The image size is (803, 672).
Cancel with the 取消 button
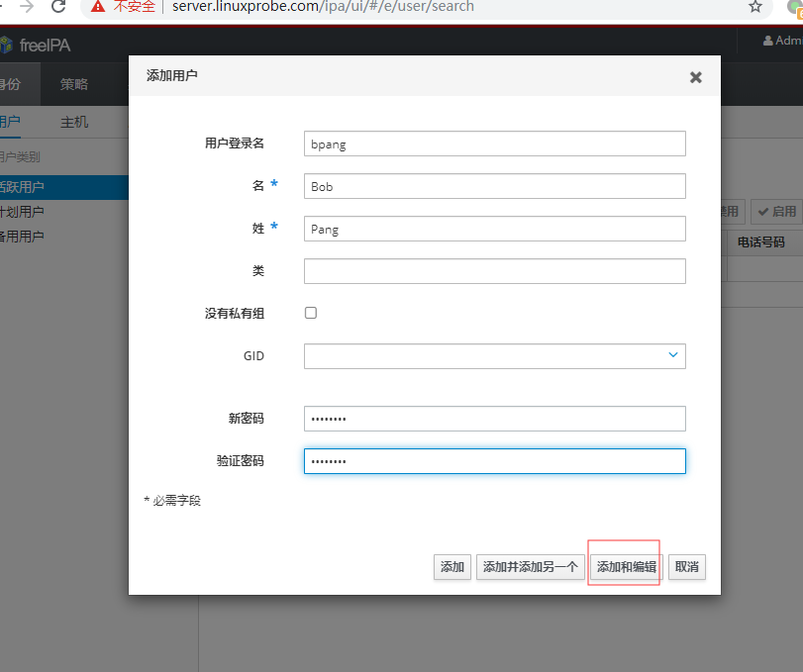687,567
